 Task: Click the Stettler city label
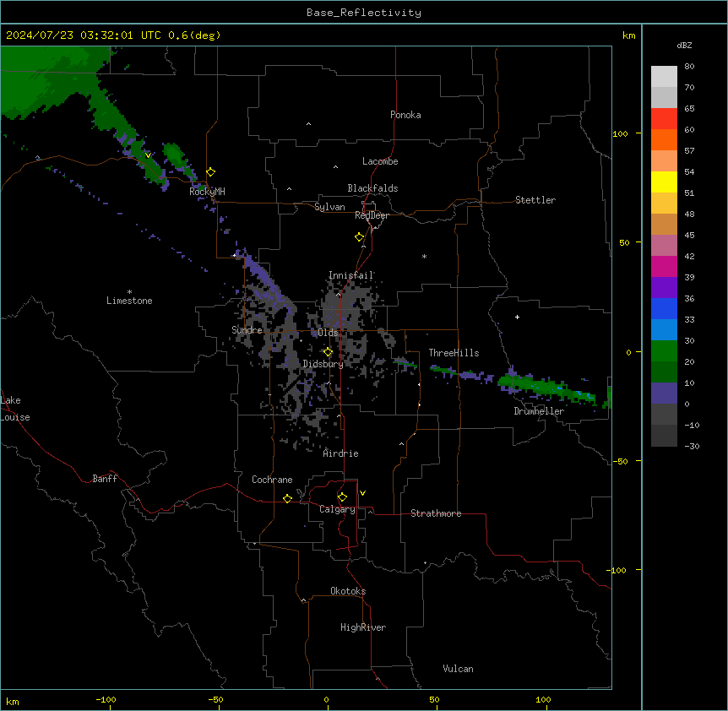[x=535, y=200]
